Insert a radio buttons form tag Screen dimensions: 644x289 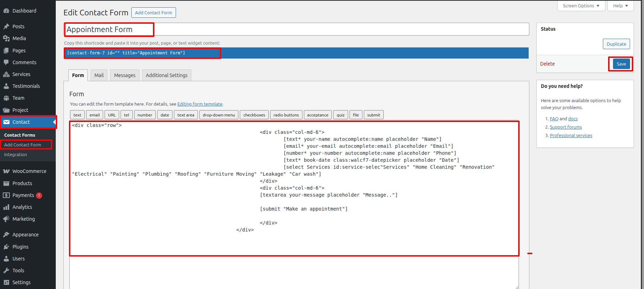(x=286, y=115)
